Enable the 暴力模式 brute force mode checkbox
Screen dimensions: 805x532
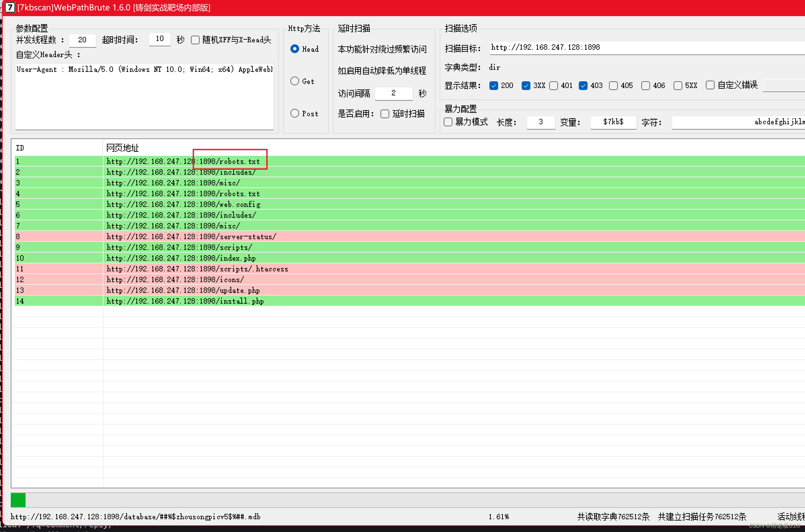tap(448, 122)
